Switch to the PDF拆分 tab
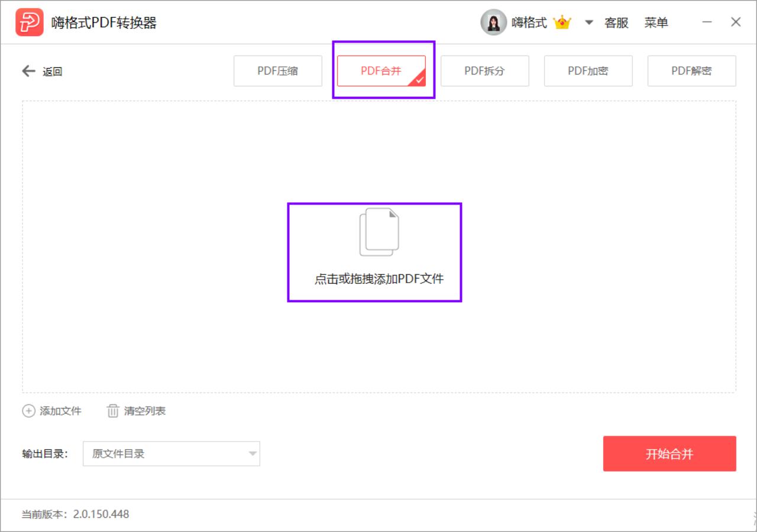The width and height of the screenshot is (757, 532). [x=485, y=71]
